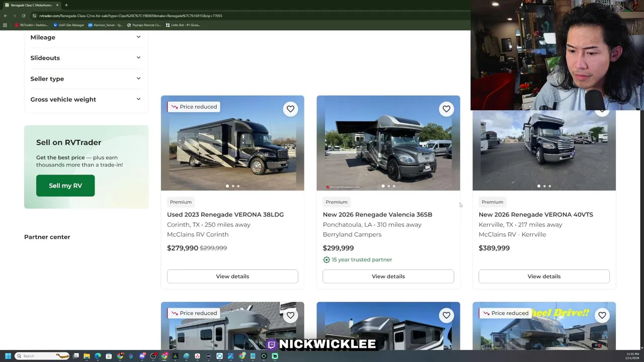644x362 pixels.
Task: Open Lotto Bot bookmark
Action: pyautogui.click(x=183, y=25)
